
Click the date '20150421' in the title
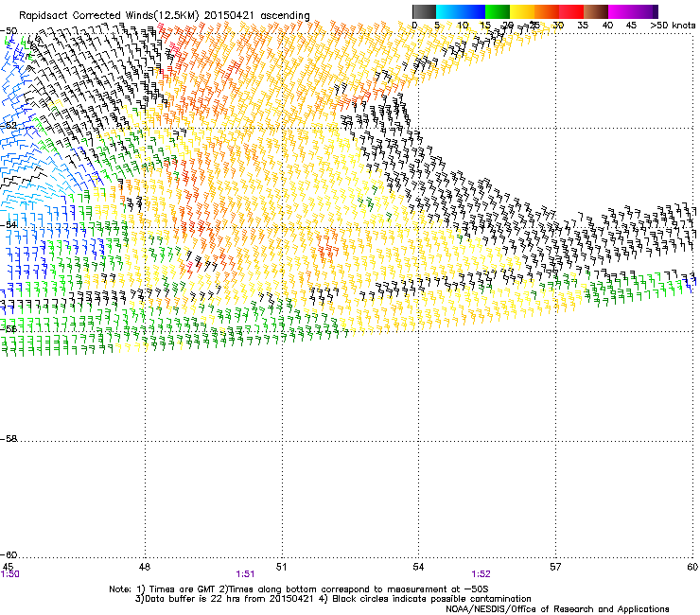229,15
